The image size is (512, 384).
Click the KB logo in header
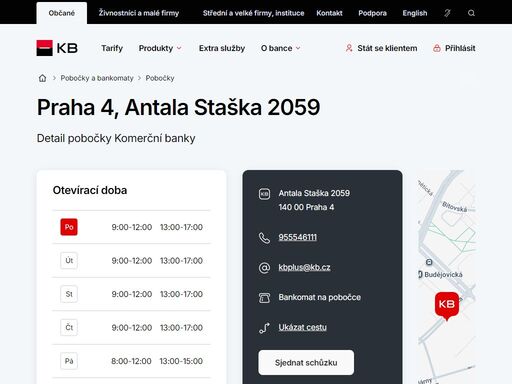(57, 48)
